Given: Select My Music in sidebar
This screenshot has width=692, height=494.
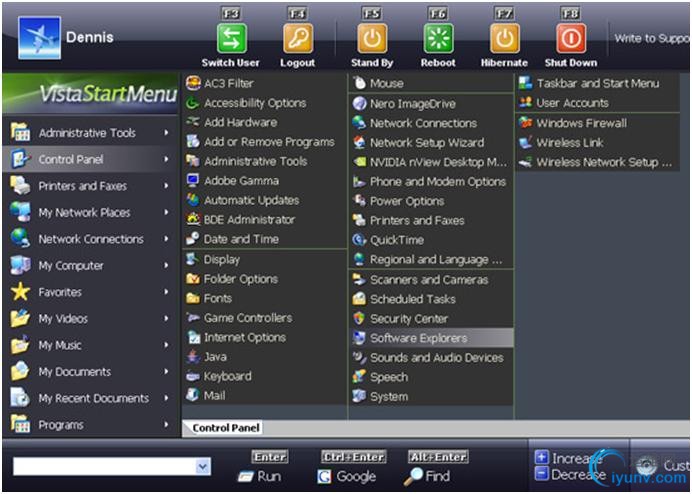Looking at the screenshot, I should coord(90,345).
